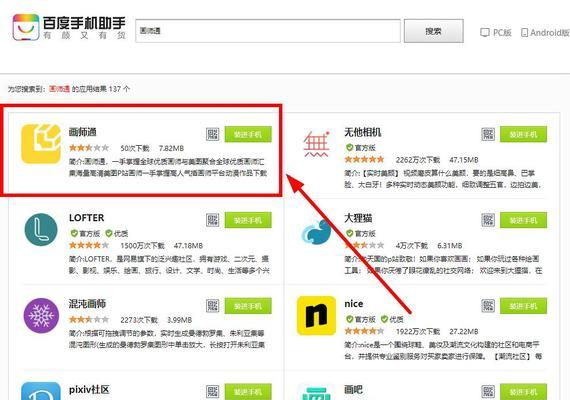Open the nice app icon

[x=316, y=316]
